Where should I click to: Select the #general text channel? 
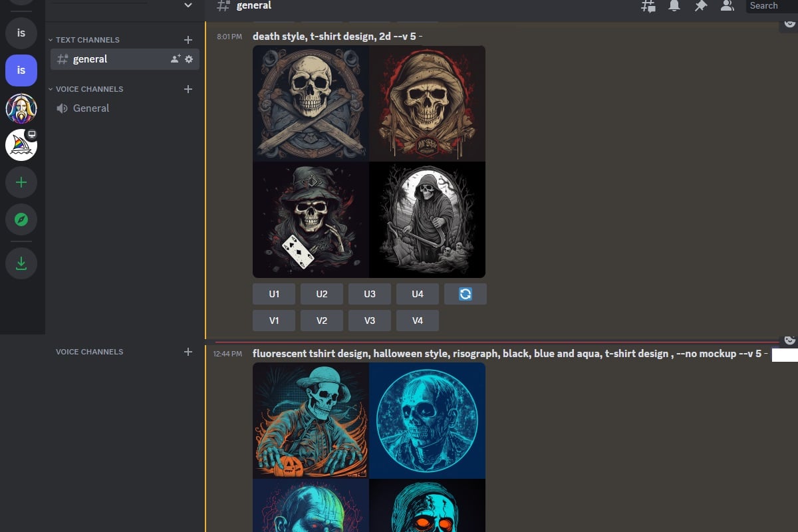[90, 59]
